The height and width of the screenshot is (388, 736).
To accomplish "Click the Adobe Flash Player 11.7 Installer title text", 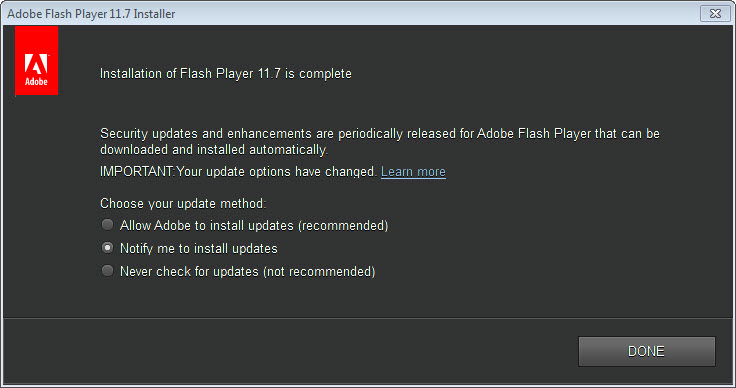I will 91,14.
